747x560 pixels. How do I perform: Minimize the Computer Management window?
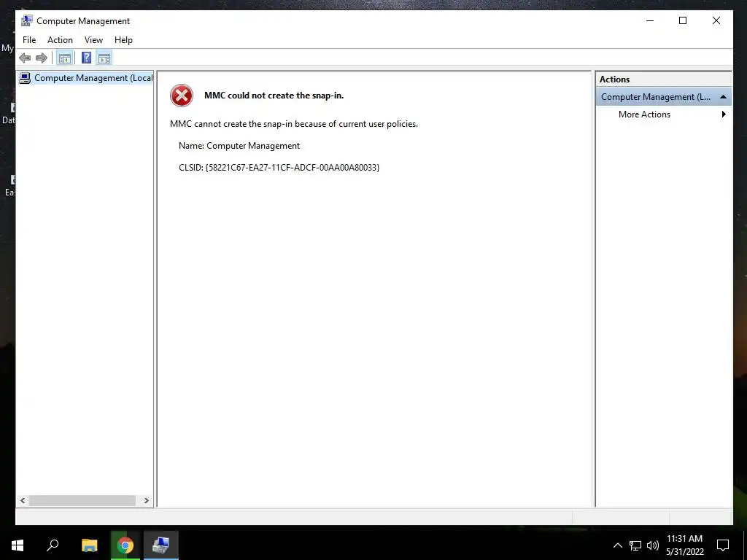coord(650,20)
